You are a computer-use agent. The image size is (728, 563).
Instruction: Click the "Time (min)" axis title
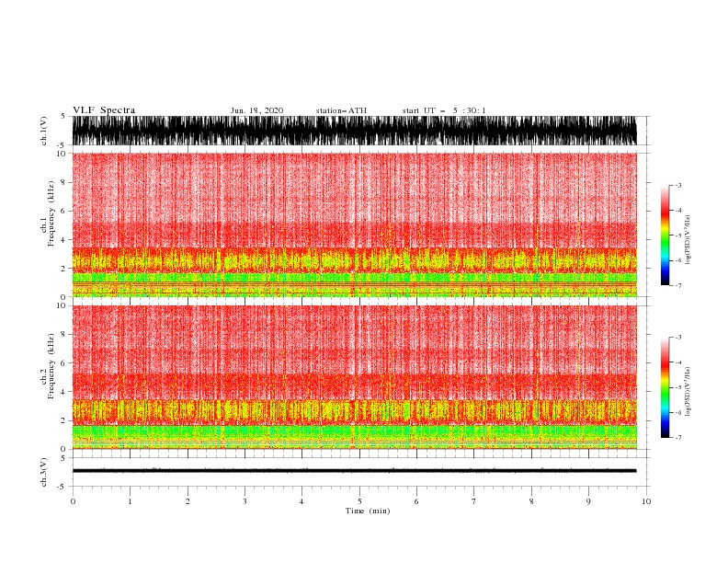coord(368,511)
